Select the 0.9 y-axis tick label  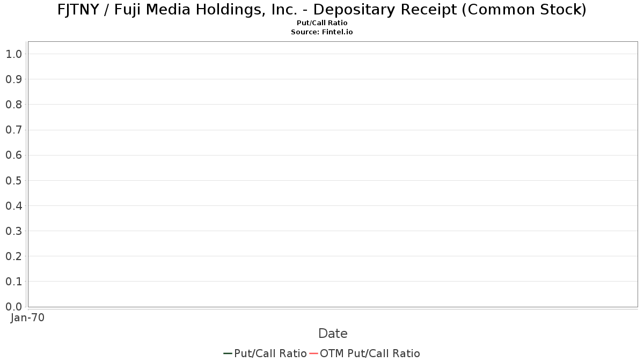pos(14,79)
